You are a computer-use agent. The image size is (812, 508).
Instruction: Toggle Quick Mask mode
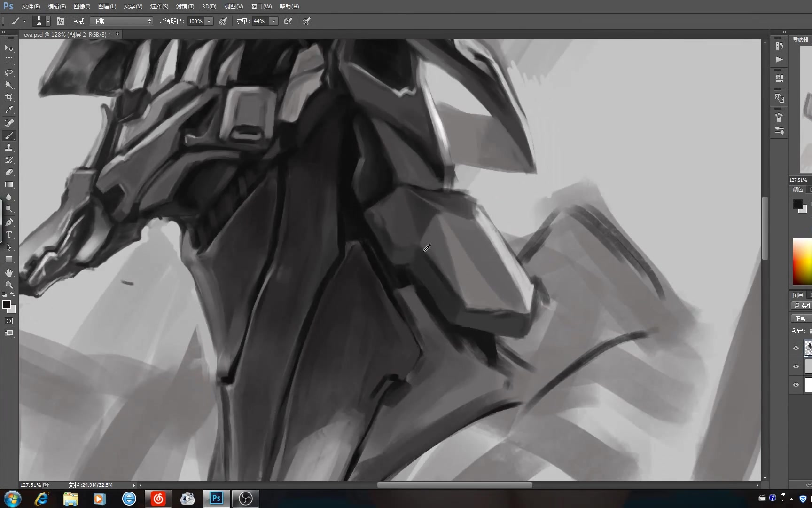click(9, 321)
